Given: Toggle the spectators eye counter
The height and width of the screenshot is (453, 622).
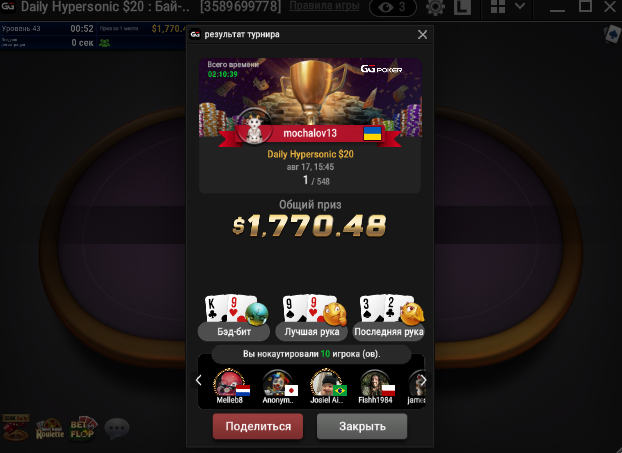Looking at the screenshot, I should [393, 7].
